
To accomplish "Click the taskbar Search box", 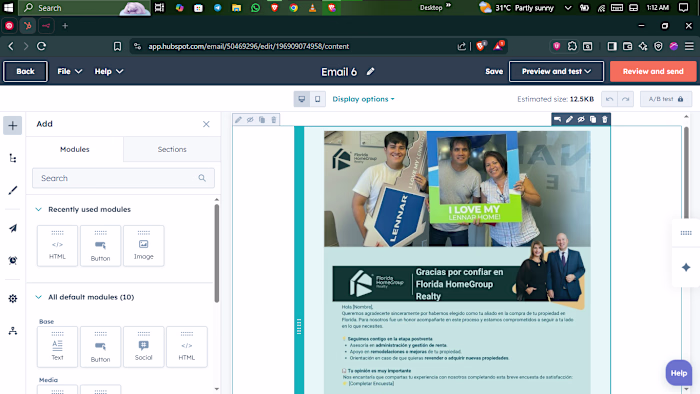I will pyautogui.click(x=86, y=8).
